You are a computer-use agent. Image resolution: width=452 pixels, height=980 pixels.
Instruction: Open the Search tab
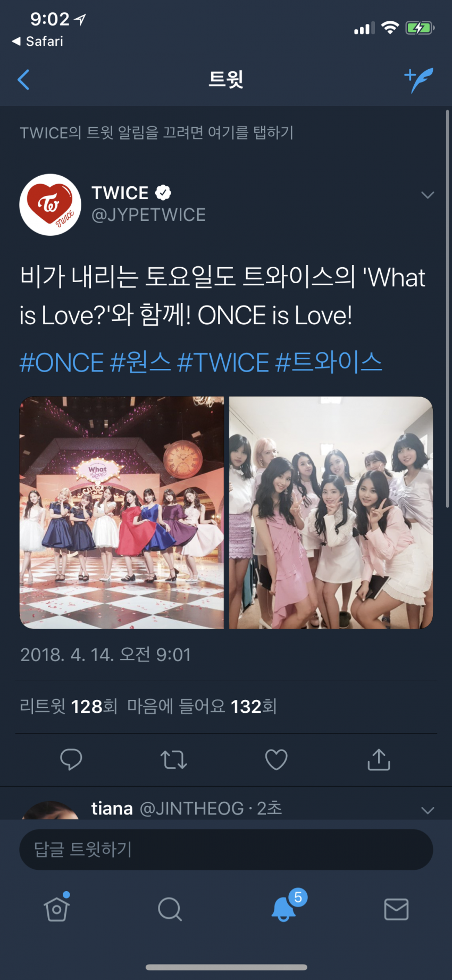(170, 909)
